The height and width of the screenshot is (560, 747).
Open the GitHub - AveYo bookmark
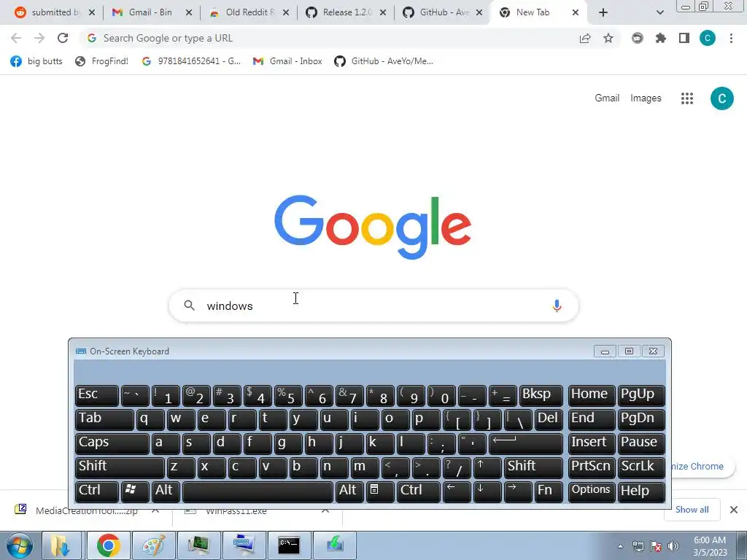point(384,61)
